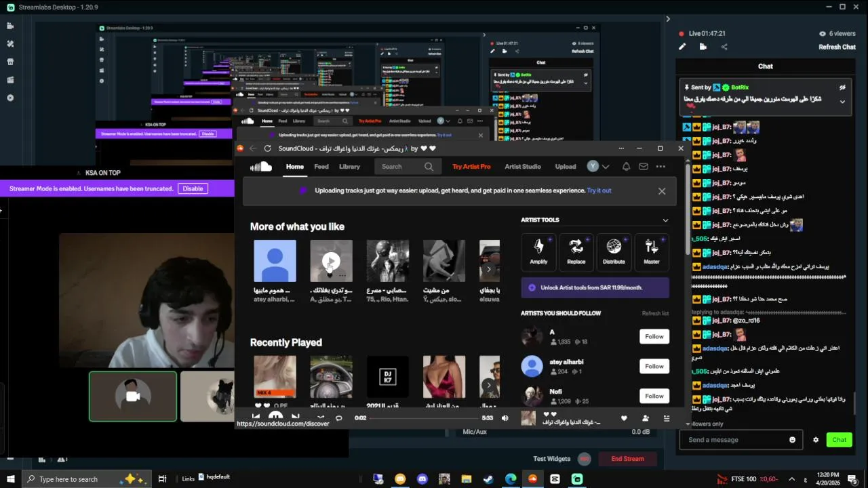This screenshot has width=868, height=488.
Task: Open Streamlabs themes/tools sidebar icon
Action: pos(10,43)
